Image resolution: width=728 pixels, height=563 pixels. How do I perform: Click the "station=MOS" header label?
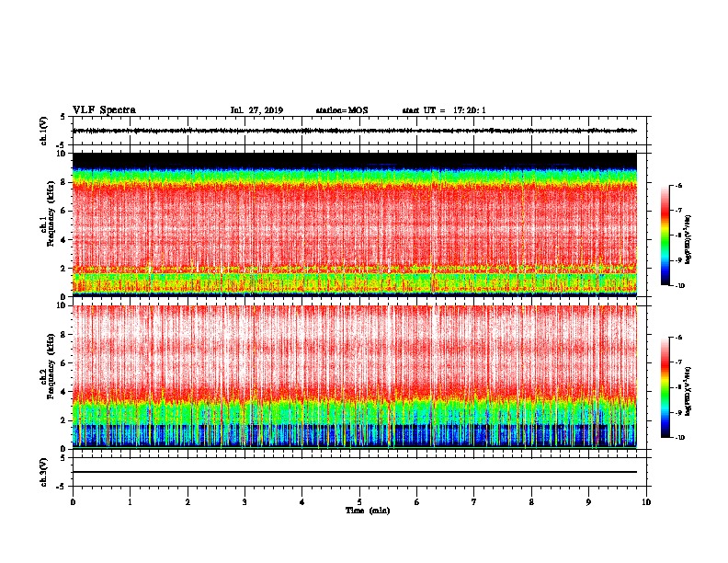pyautogui.click(x=342, y=110)
